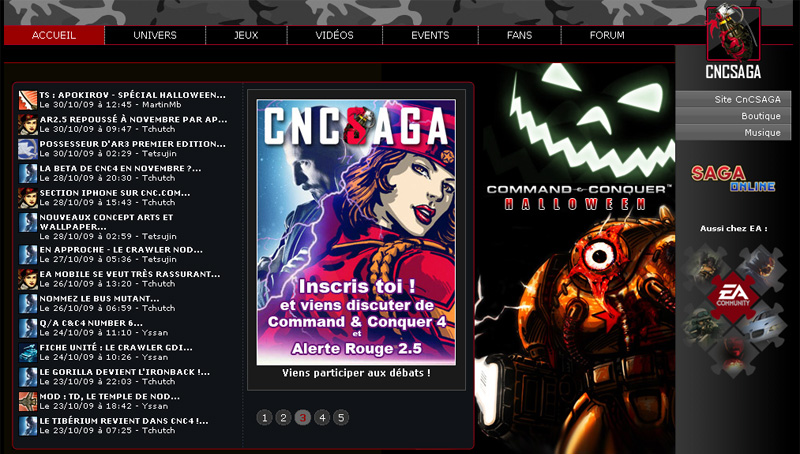Click icon beside 'Le Gorilla devient' news
Viewport: 800px width, 454px height.
coord(28,377)
